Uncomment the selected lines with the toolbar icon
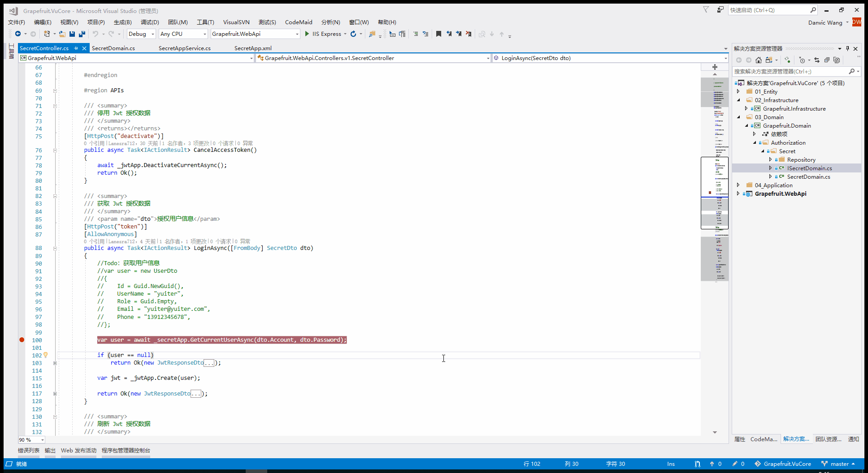 (x=425, y=34)
